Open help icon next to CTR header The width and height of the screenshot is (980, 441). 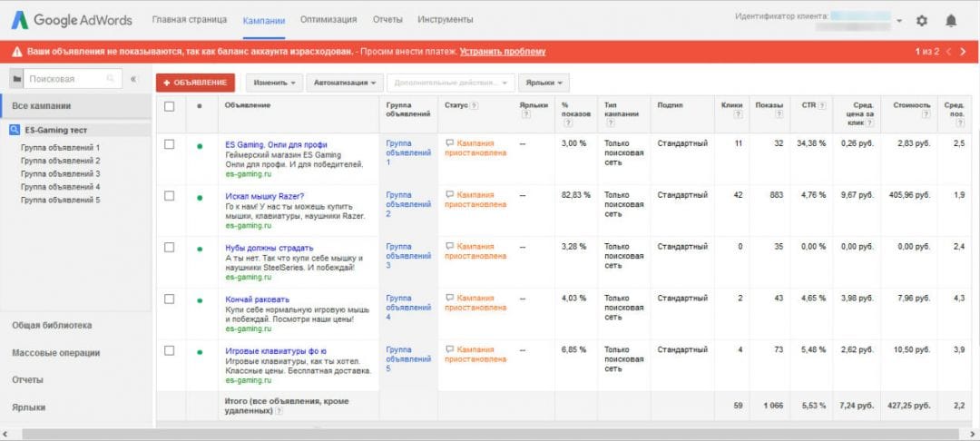[822, 105]
